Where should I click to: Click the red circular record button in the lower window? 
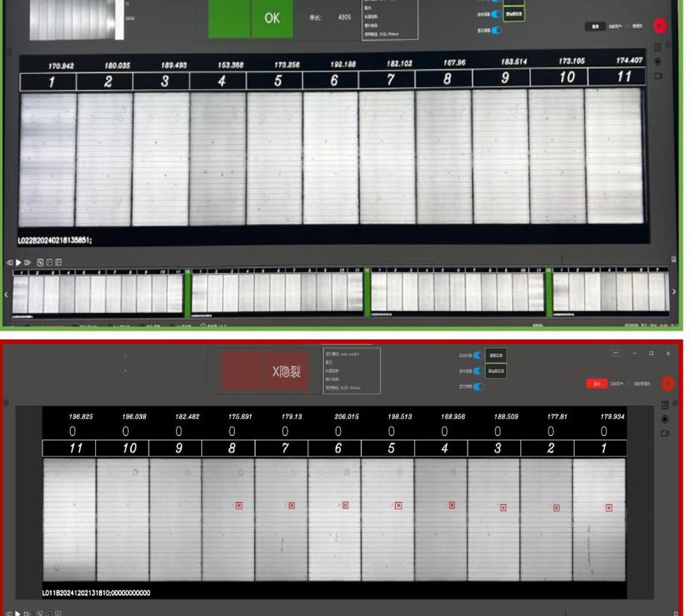[x=668, y=383]
